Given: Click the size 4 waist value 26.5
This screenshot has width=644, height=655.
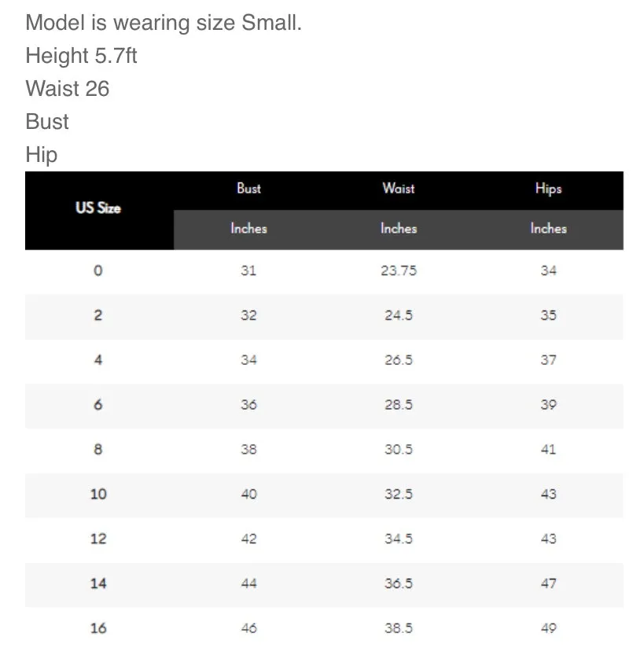Looking at the screenshot, I should coord(399,360).
